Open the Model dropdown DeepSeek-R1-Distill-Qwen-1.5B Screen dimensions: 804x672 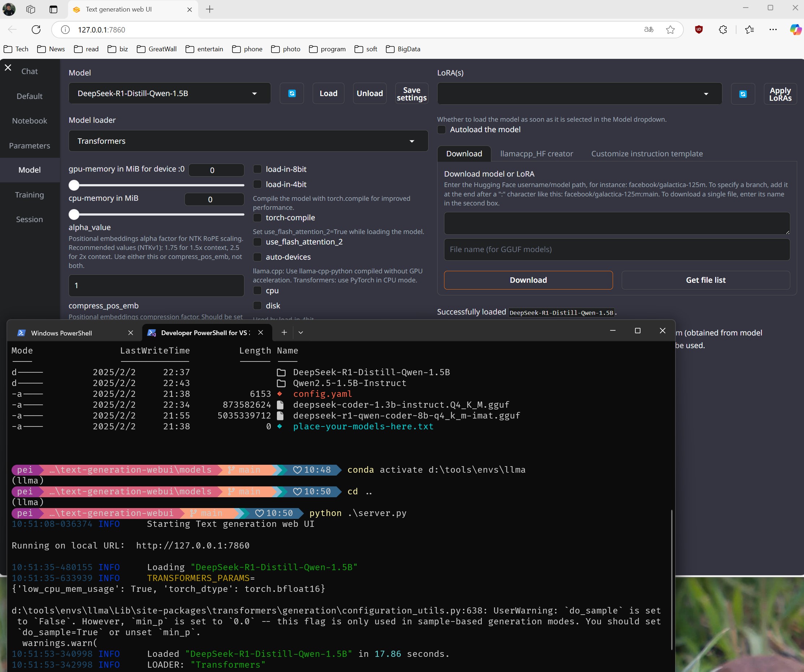coord(170,94)
